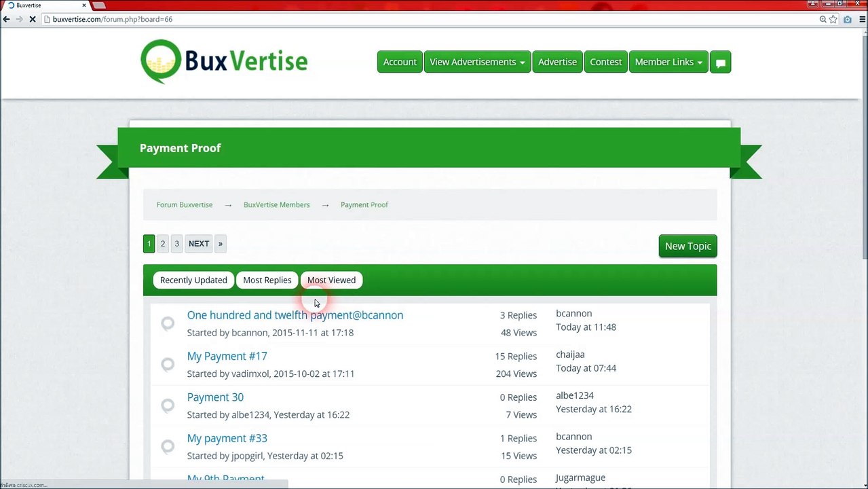Viewport: 868px width, 489px height.
Task: Click '48 Views' count text
Action: click(x=518, y=333)
